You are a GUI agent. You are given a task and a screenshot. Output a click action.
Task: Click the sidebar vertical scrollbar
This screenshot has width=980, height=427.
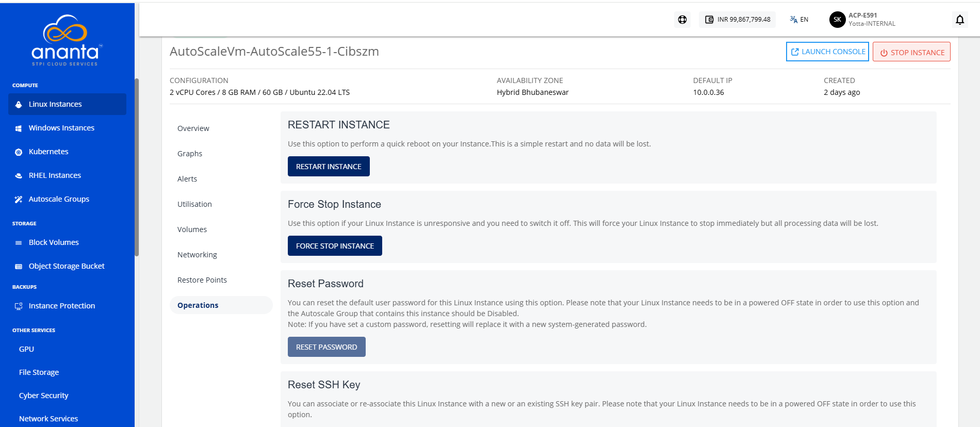tap(137, 167)
